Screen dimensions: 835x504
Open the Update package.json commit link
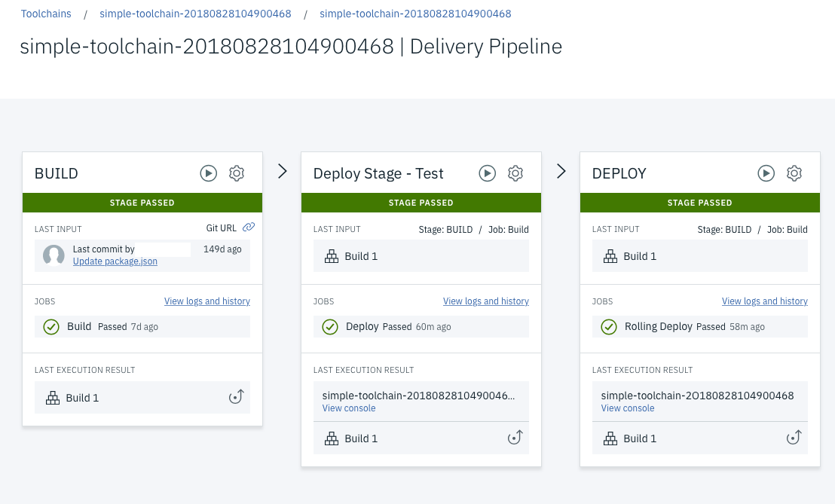click(115, 261)
